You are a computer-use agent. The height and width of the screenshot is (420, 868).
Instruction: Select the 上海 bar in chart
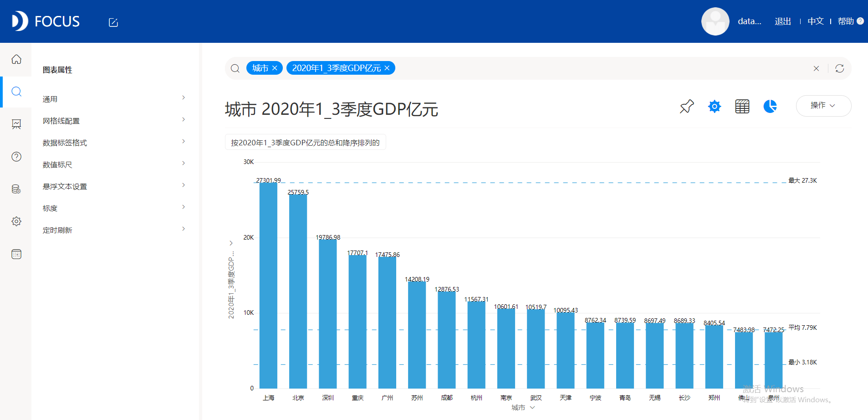(268, 286)
